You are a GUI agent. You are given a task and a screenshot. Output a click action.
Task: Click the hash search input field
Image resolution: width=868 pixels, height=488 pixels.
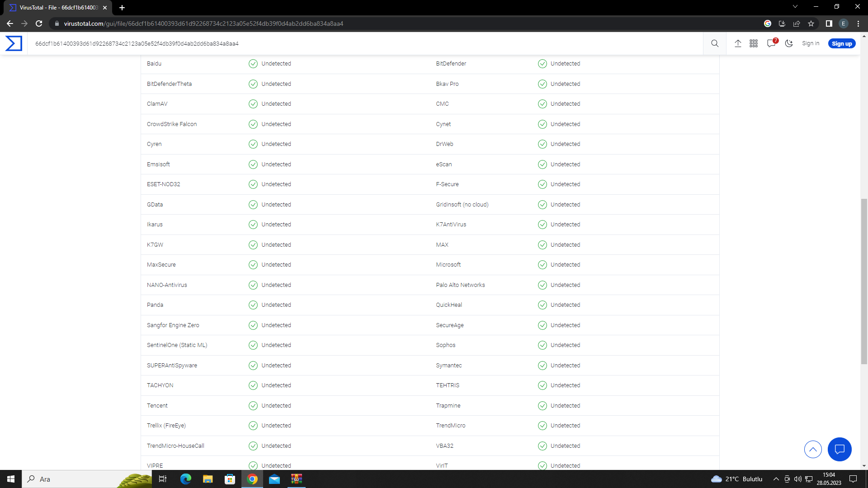(366, 43)
